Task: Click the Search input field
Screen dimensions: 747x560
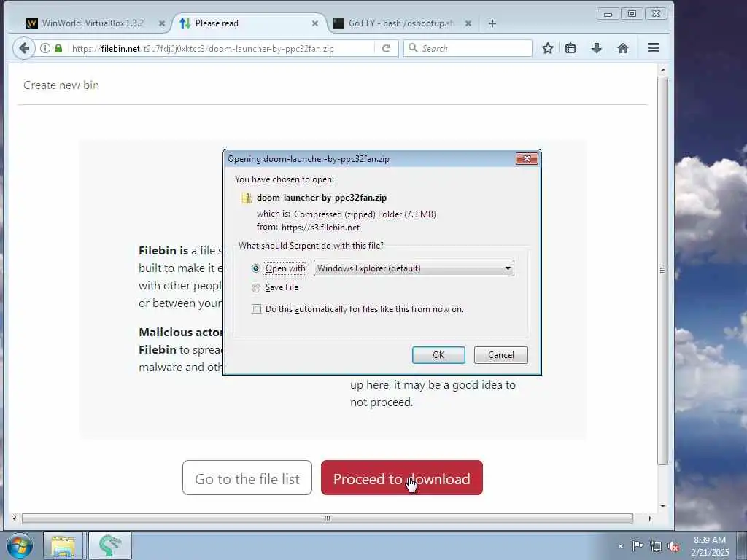Action: click(x=468, y=48)
